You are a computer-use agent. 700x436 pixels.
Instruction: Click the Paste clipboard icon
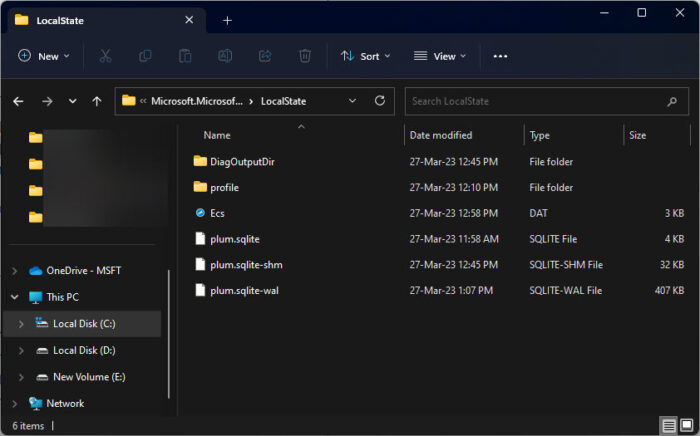[x=185, y=56]
